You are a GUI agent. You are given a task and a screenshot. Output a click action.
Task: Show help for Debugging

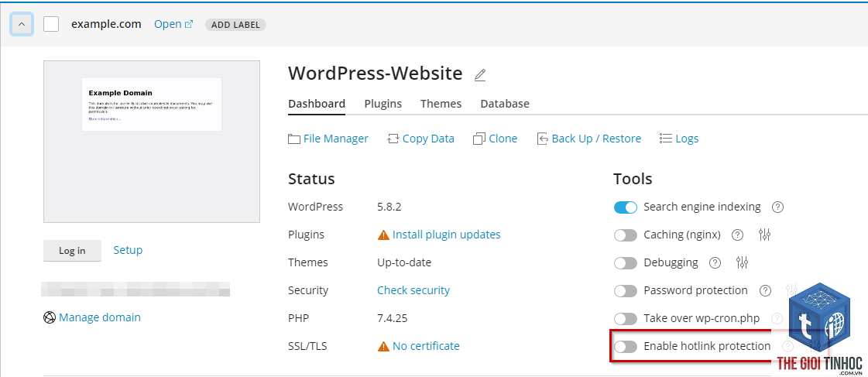715,263
